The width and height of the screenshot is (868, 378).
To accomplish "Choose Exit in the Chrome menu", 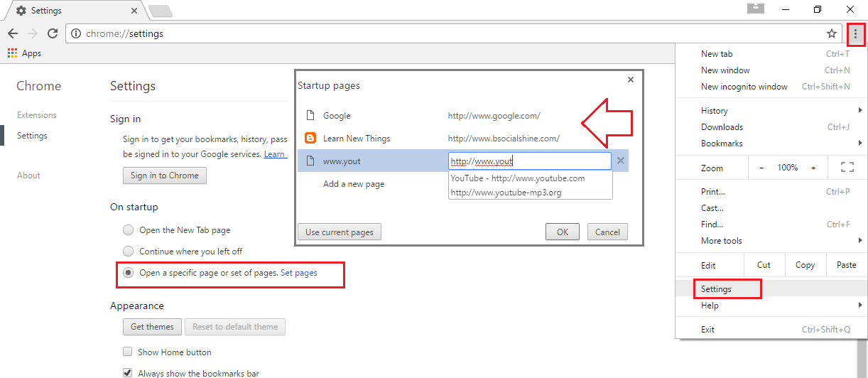I will 771,330.
